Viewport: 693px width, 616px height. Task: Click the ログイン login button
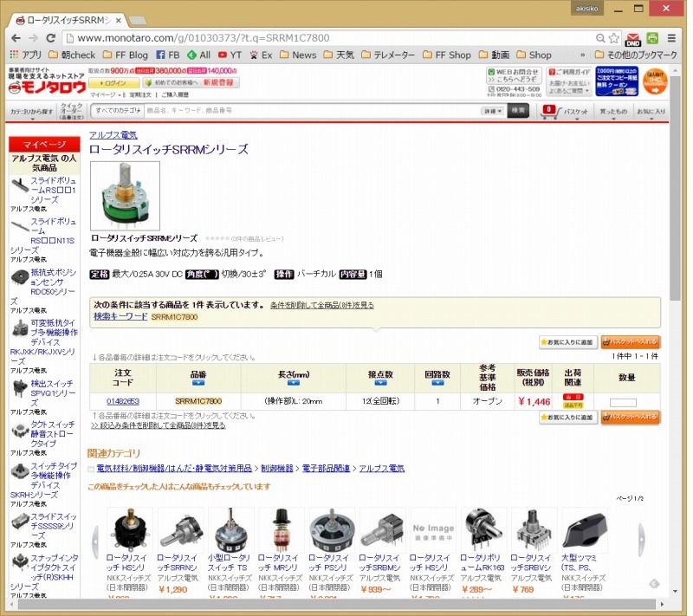[x=114, y=82]
